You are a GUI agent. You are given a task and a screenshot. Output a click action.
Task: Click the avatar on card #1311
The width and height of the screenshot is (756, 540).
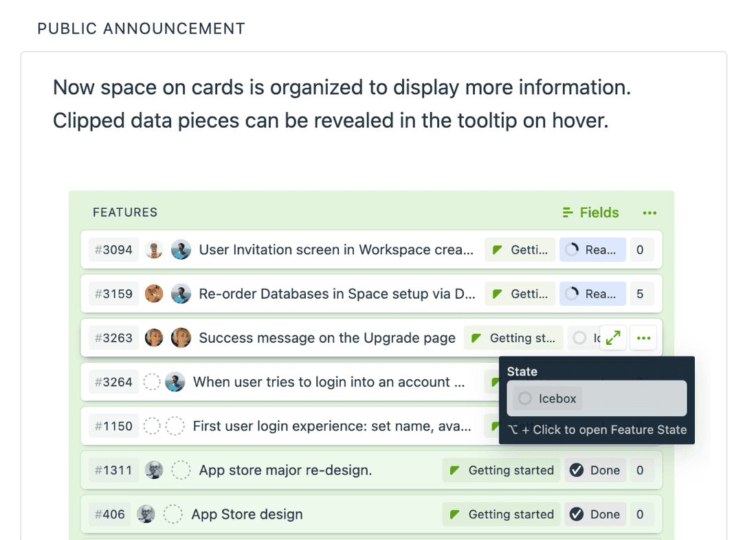click(x=154, y=471)
